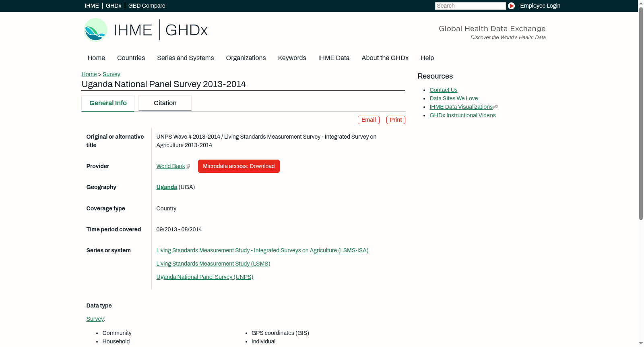The height and width of the screenshot is (347, 644).
Task: Go to Home in main navigation
Action: point(96,58)
